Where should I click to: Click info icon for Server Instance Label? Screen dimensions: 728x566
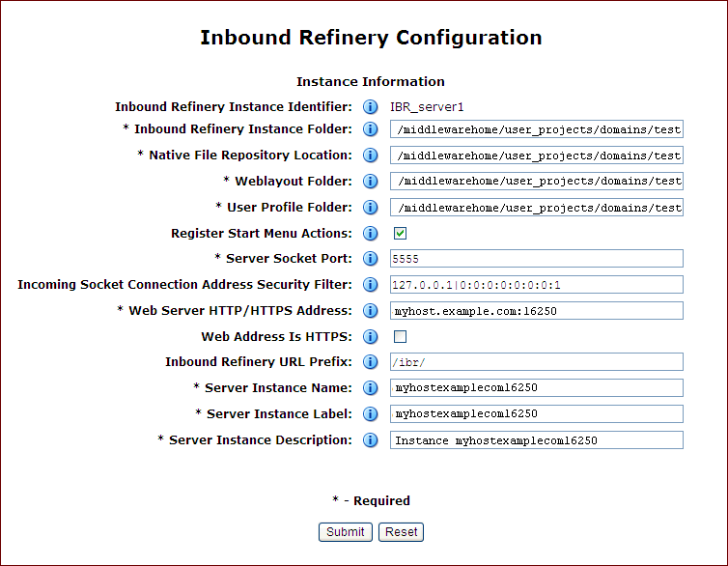(370, 413)
